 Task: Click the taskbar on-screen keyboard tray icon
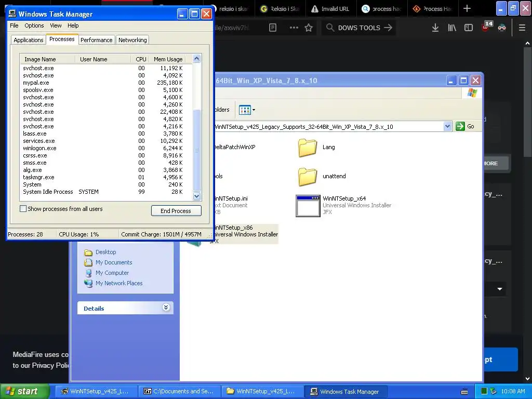coord(464,392)
